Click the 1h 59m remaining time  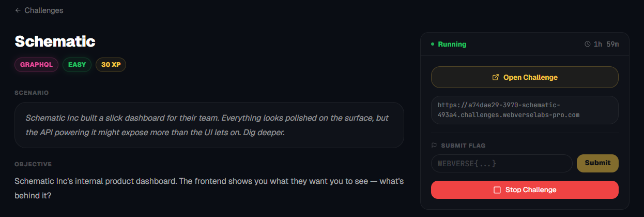606,44
